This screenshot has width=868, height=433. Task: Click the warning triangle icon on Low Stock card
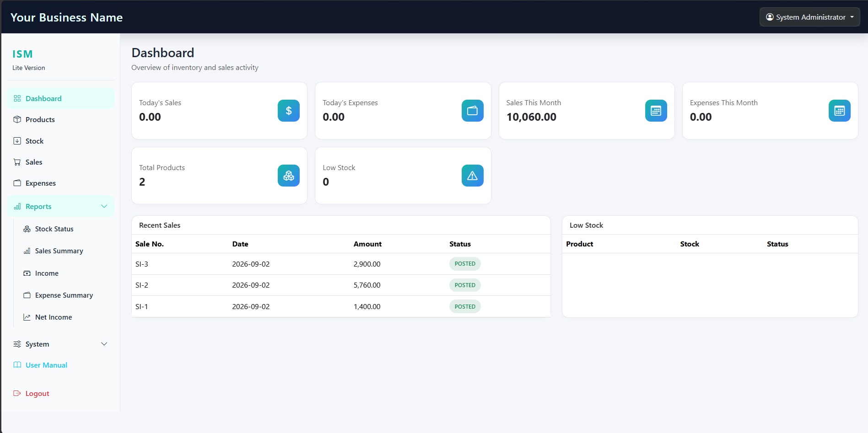(x=472, y=176)
